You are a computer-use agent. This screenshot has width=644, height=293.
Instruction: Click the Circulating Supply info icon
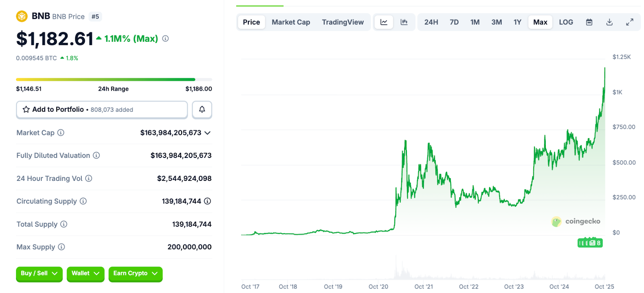tap(83, 201)
